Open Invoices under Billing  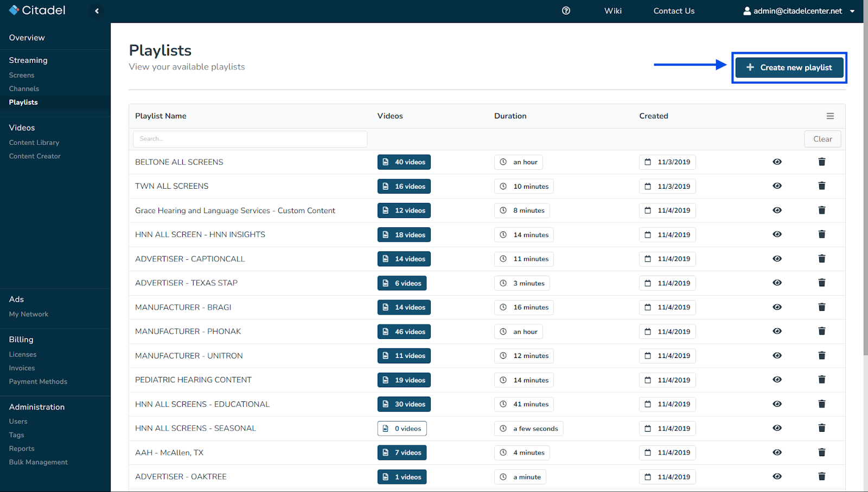tap(22, 368)
